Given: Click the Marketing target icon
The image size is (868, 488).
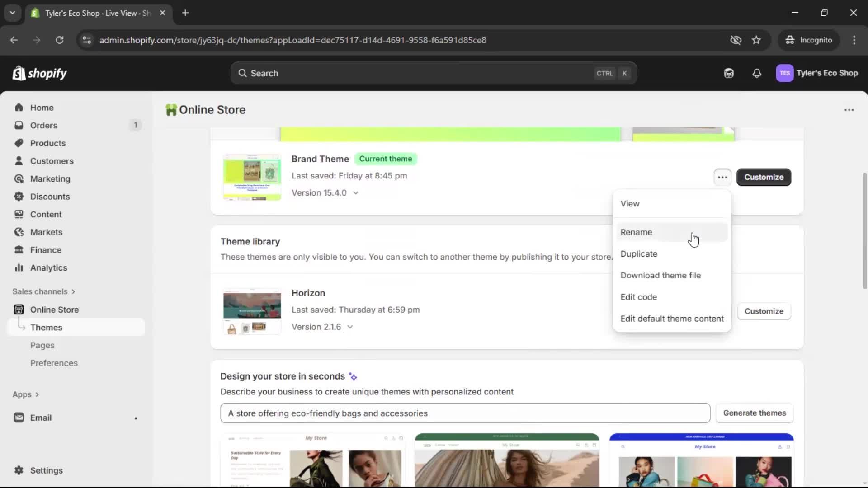Looking at the screenshot, I should point(19,179).
